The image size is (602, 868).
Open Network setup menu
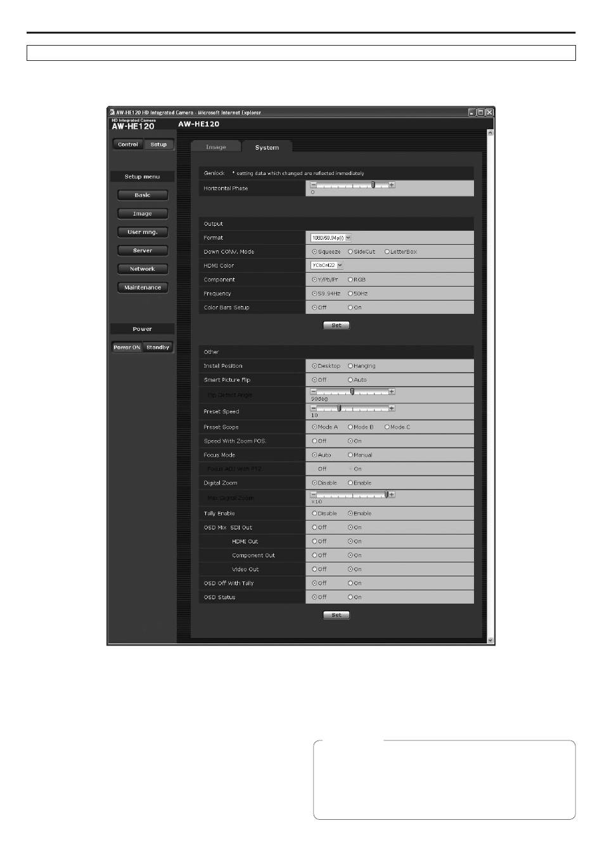pos(143,269)
